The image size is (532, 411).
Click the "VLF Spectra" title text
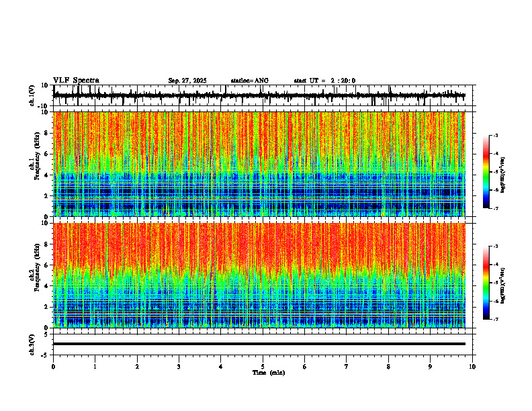click(x=76, y=80)
